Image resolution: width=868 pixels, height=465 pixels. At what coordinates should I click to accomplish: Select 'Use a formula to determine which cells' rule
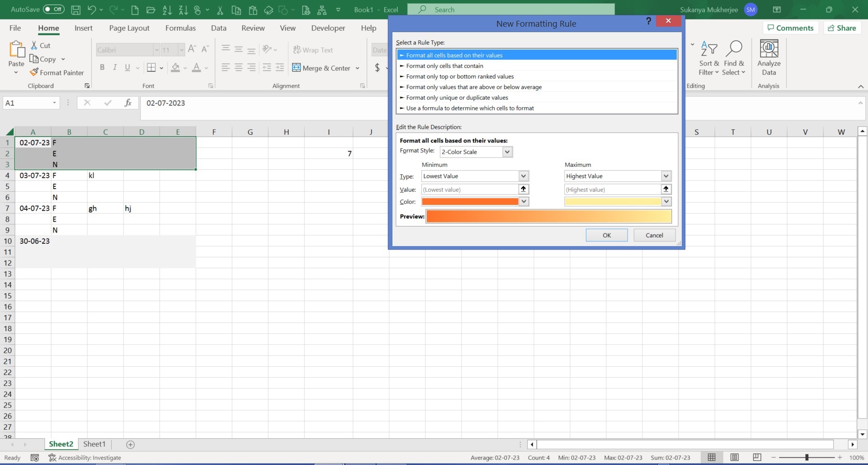click(537, 108)
